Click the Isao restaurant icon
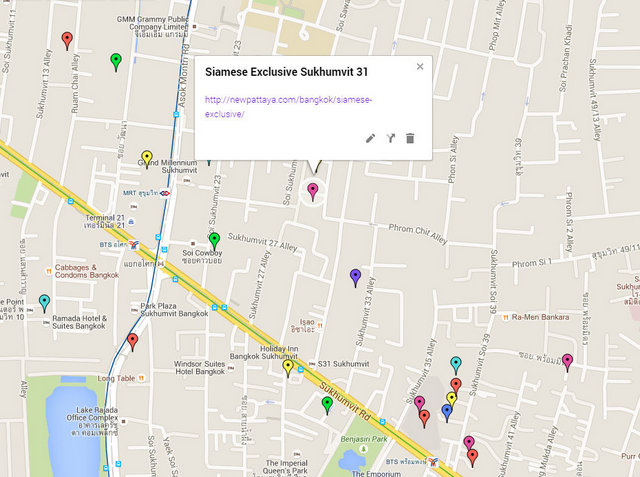 click(x=320, y=326)
